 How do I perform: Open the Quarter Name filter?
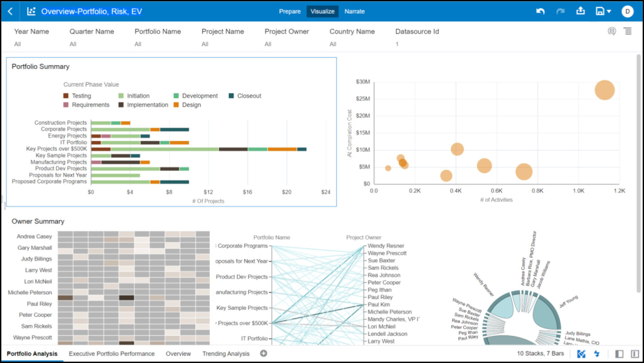click(92, 37)
